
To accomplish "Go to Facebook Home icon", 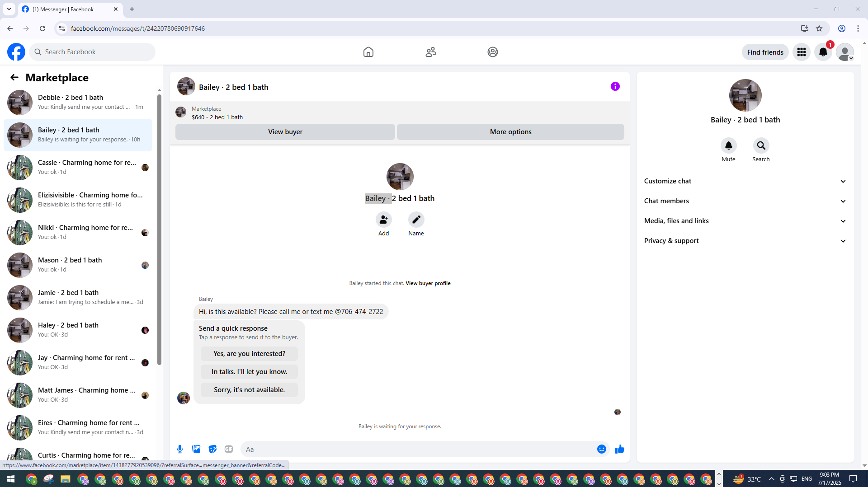I will click(368, 52).
